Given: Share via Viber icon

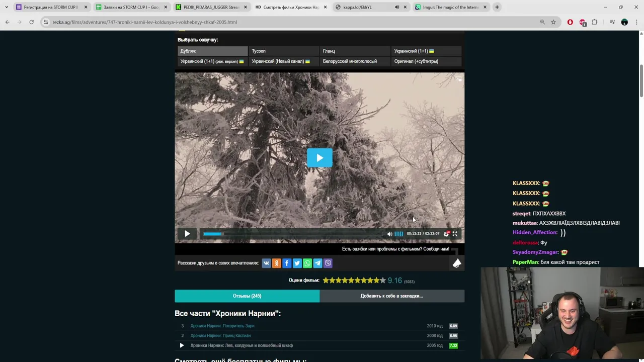Looking at the screenshot, I should click(x=328, y=263).
